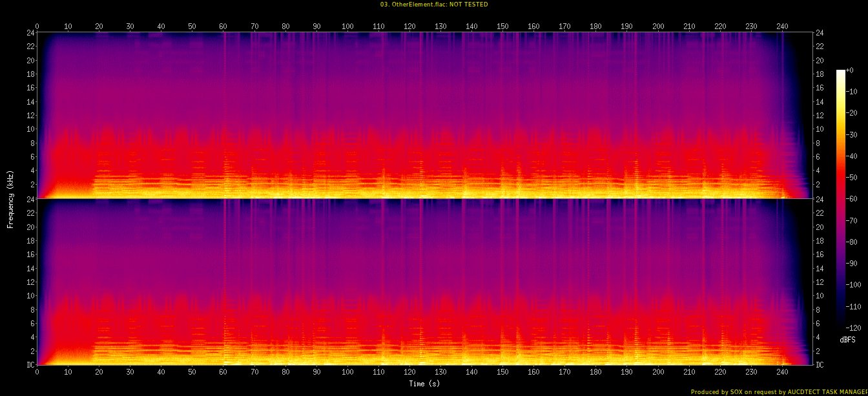This screenshot has height=396, width=868.
Task: Click lower channel's right-axis 20 kHz label
Action: pos(820,227)
